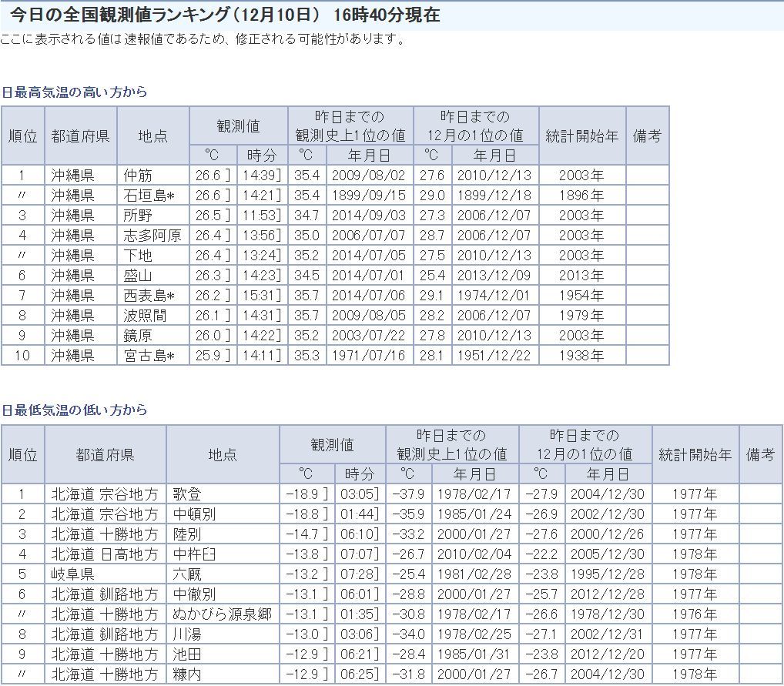784x686 pixels.
Task: Select the 石垣島* station entry
Action: coord(149,196)
